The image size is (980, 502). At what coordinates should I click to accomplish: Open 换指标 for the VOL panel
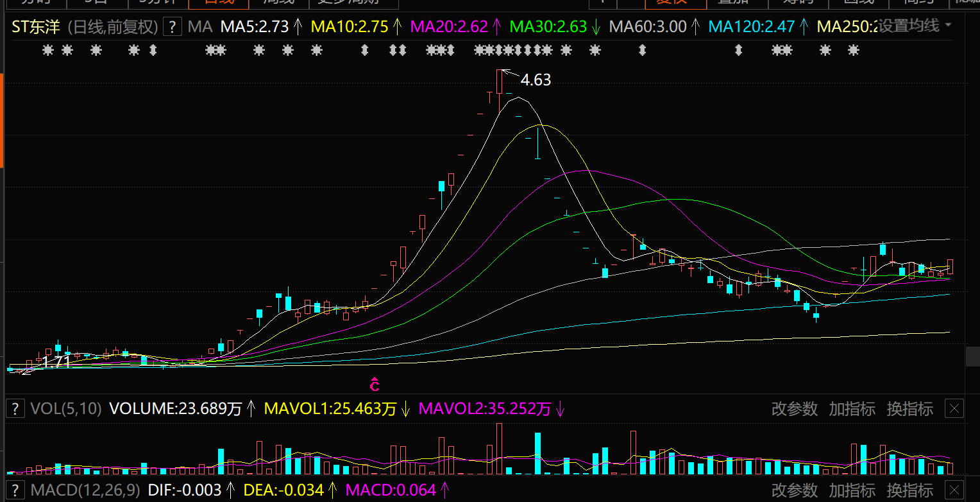click(909, 409)
